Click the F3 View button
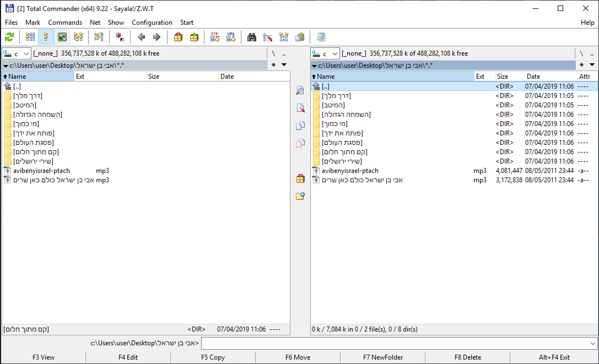The height and width of the screenshot is (364, 599). point(44,357)
